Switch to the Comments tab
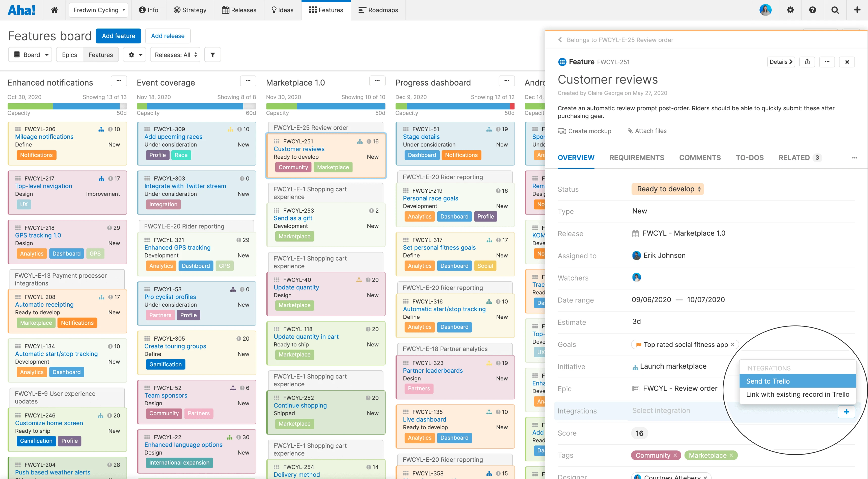This screenshot has height=479, width=868. point(700,157)
